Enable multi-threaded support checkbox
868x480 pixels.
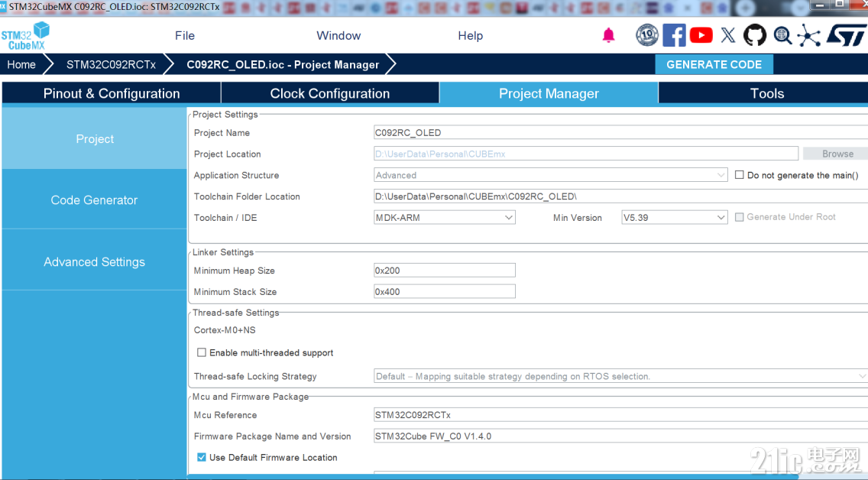[202, 352]
